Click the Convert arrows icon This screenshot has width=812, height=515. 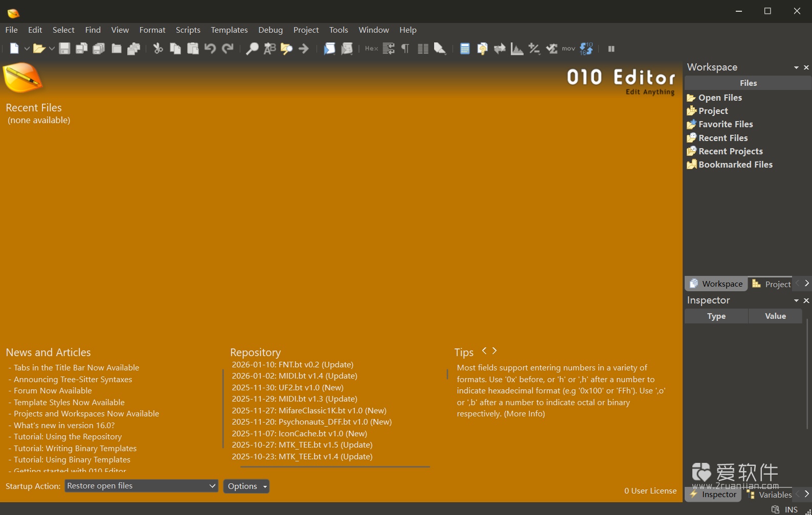pyautogui.click(x=500, y=49)
